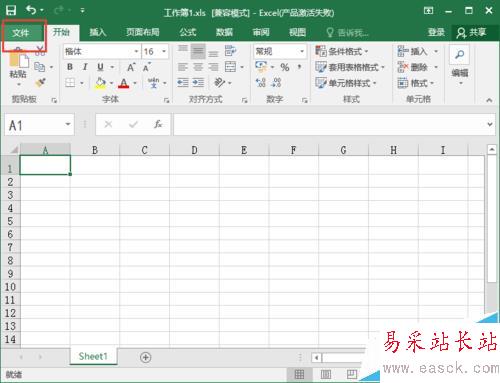
Task: Switch to Page Layout view icon
Action: tap(326, 374)
